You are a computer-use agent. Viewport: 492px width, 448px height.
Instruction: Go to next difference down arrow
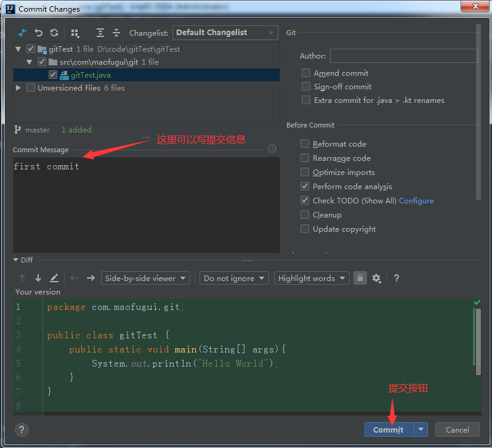point(38,278)
